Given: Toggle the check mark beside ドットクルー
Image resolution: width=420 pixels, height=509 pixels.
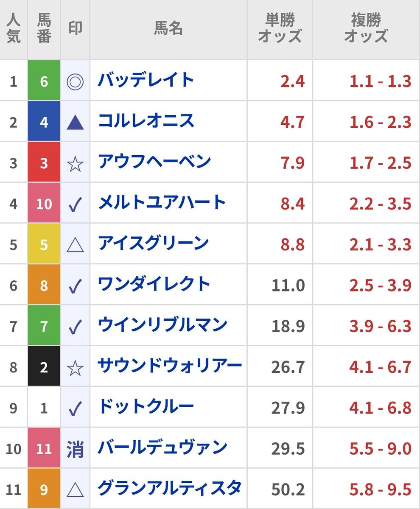Looking at the screenshot, I should 75,408.
